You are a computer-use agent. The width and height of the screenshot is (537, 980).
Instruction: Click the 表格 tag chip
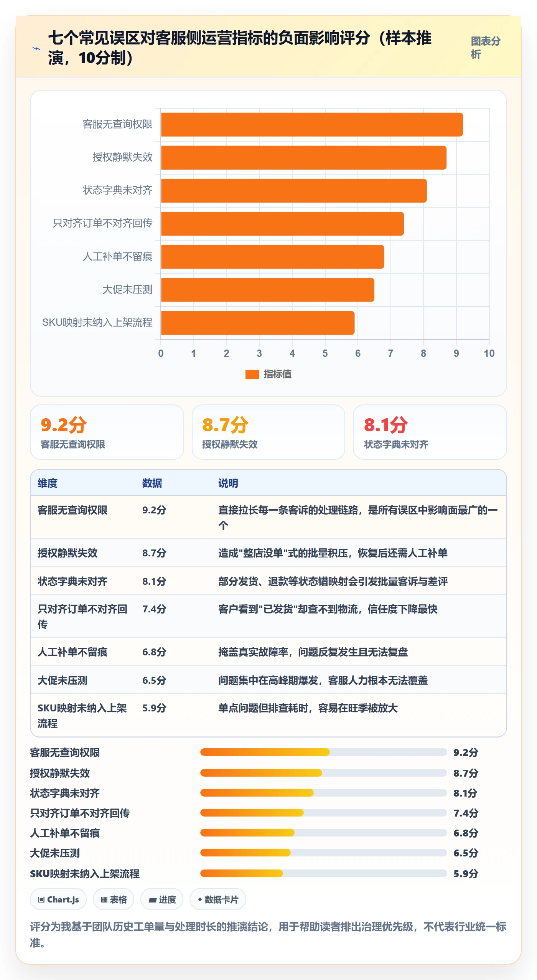point(114,899)
